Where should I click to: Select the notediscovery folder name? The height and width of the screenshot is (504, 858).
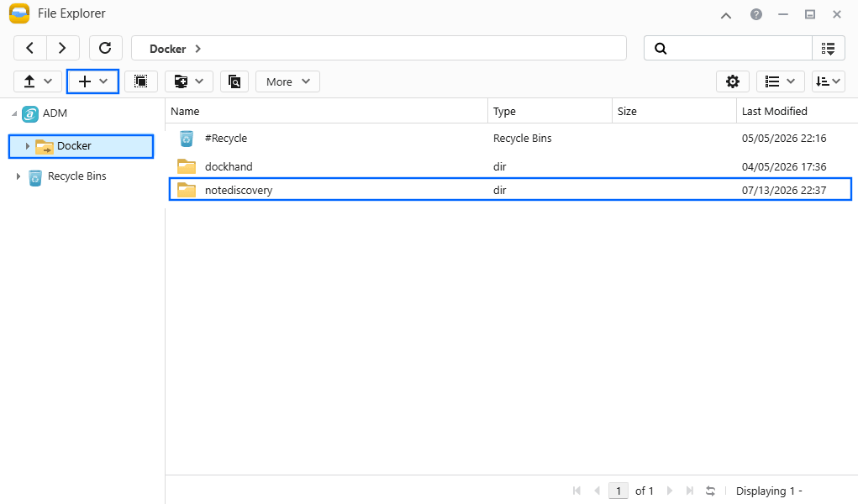tap(239, 191)
